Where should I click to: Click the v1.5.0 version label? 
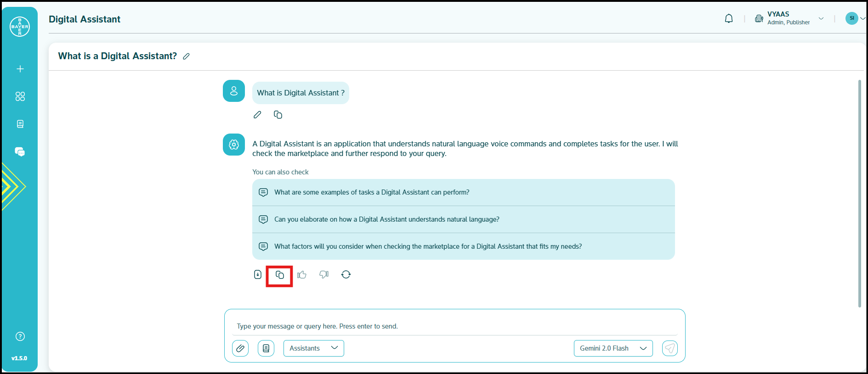pyautogui.click(x=19, y=358)
